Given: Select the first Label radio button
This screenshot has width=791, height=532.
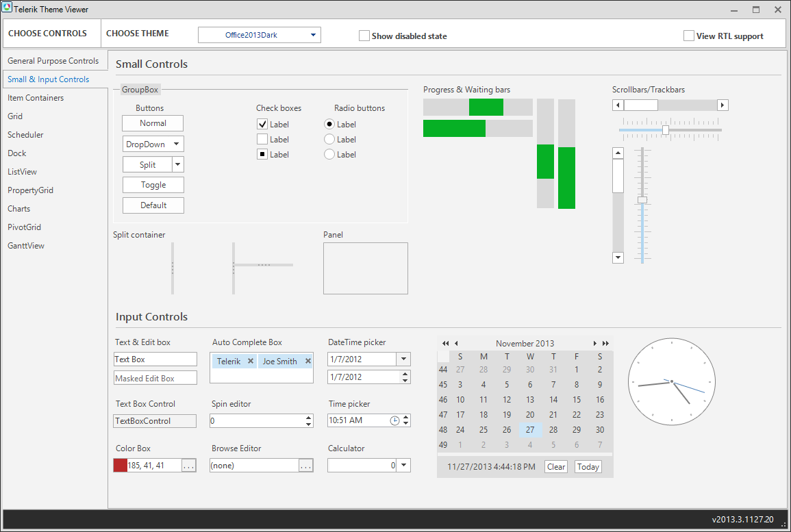Looking at the screenshot, I should [329, 124].
